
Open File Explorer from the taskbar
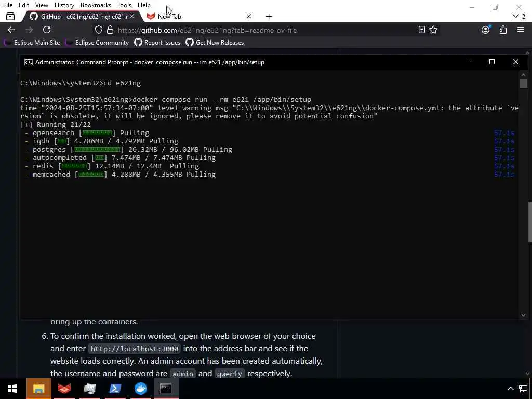pyautogui.click(x=38, y=389)
